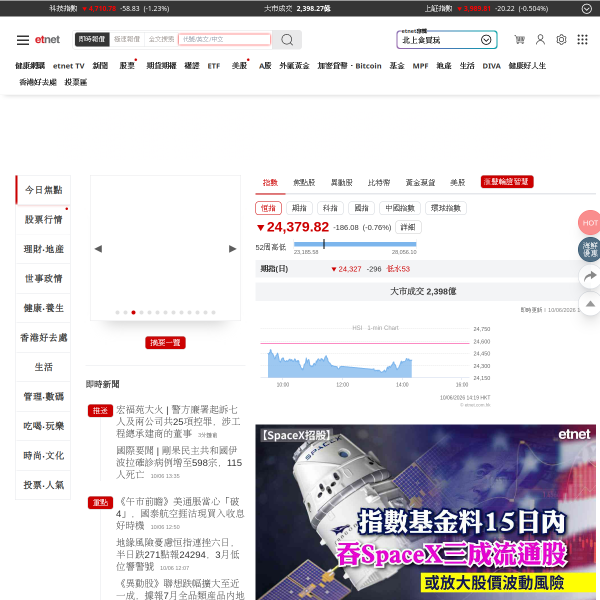Open the 宏福苑大火 news headline
Image resolution: width=600 pixels, height=600 pixels.
click(x=178, y=421)
